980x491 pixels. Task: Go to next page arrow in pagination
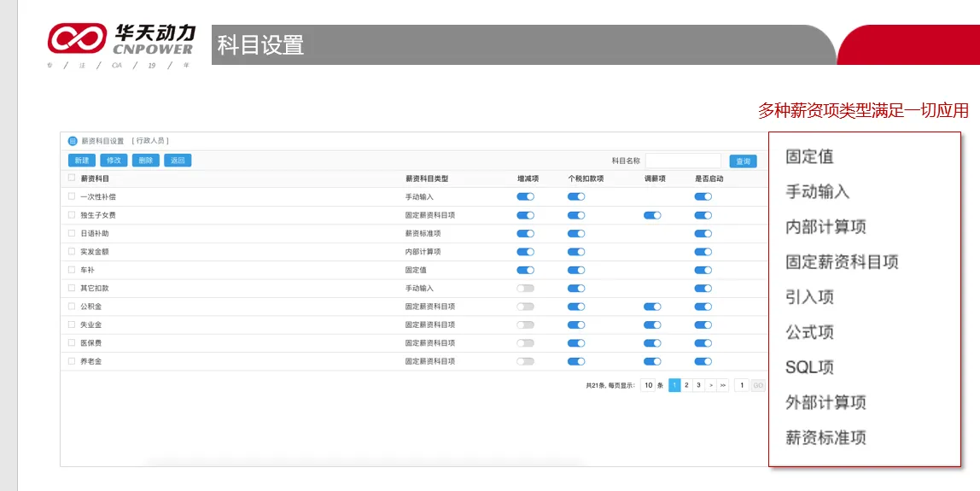coord(710,385)
